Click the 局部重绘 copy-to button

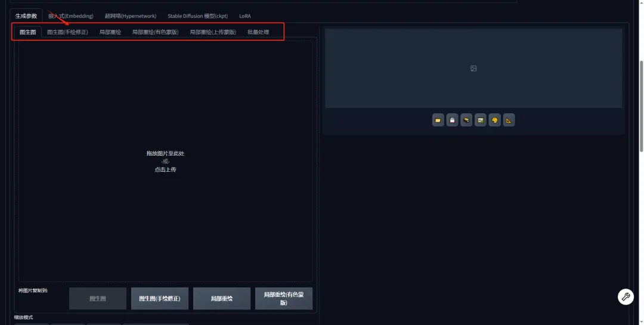(x=222, y=298)
